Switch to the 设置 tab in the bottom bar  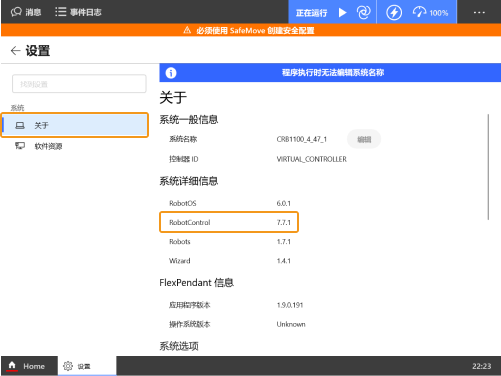pyautogui.click(x=87, y=366)
